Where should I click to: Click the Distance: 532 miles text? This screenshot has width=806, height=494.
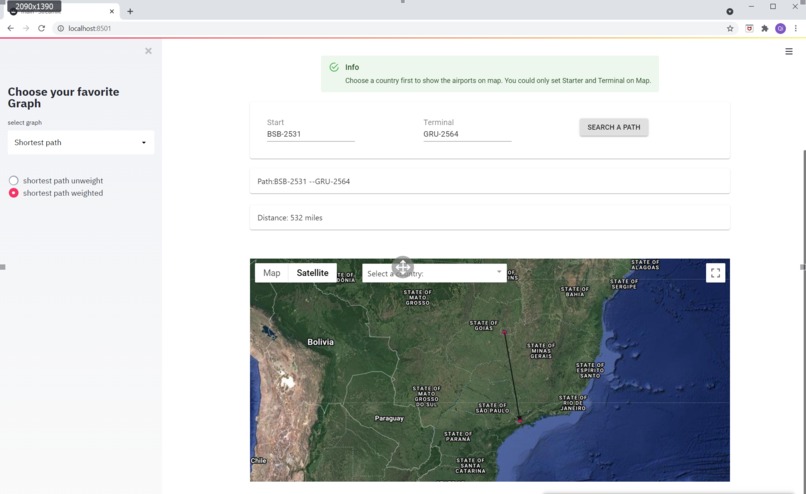pyautogui.click(x=290, y=218)
